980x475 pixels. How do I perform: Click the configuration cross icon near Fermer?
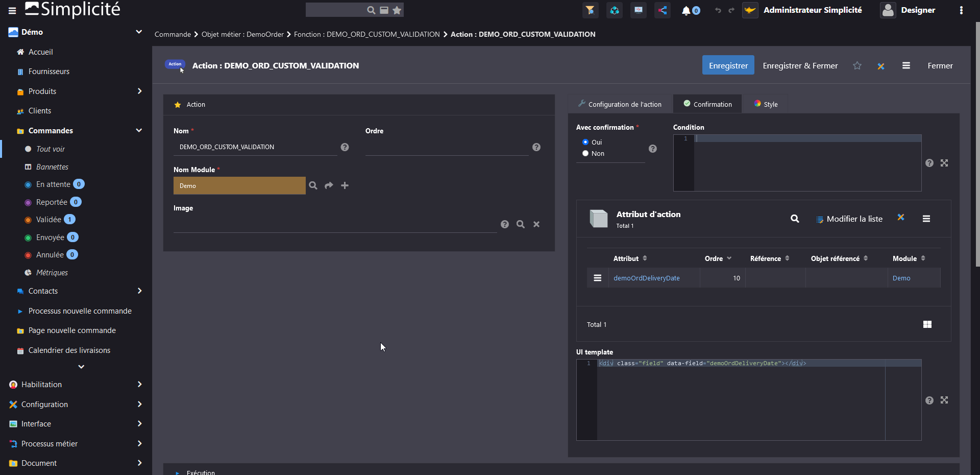(881, 66)
